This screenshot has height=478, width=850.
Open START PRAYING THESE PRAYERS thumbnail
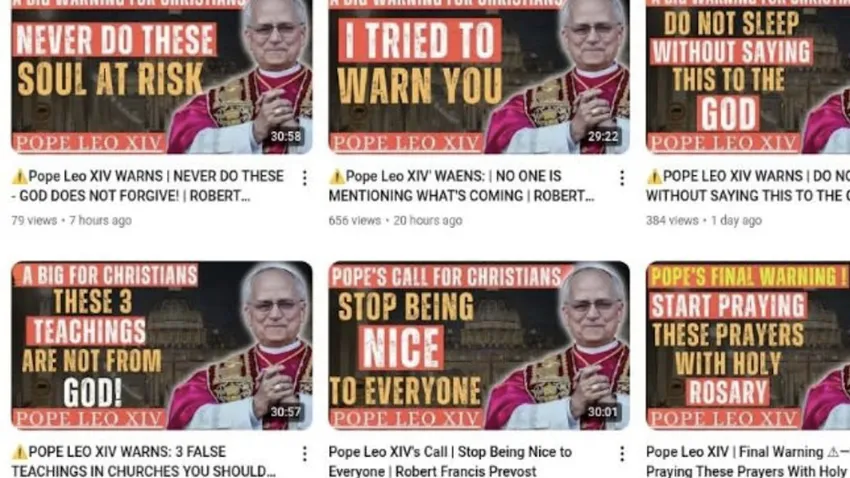(x=748, y=346)
